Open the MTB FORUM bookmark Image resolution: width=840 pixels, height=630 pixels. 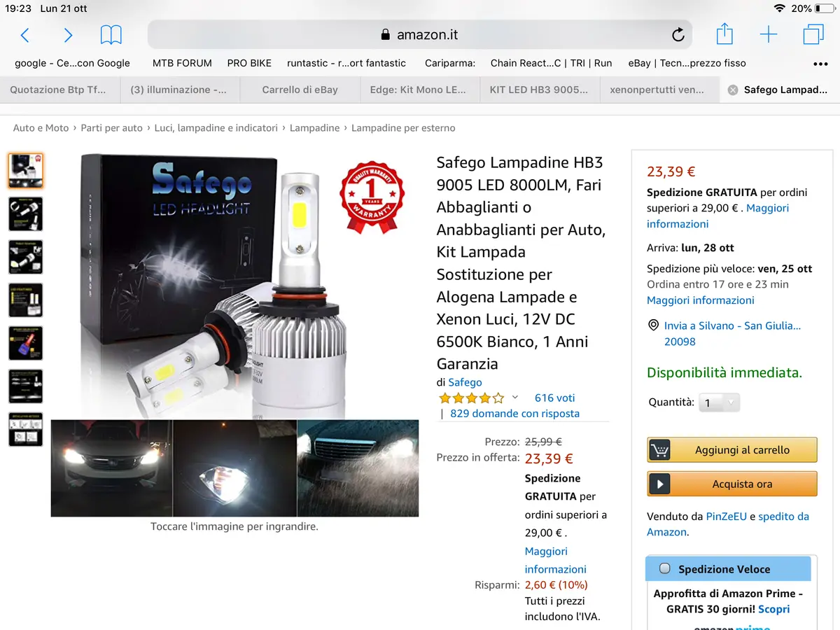tap(182, 63)
